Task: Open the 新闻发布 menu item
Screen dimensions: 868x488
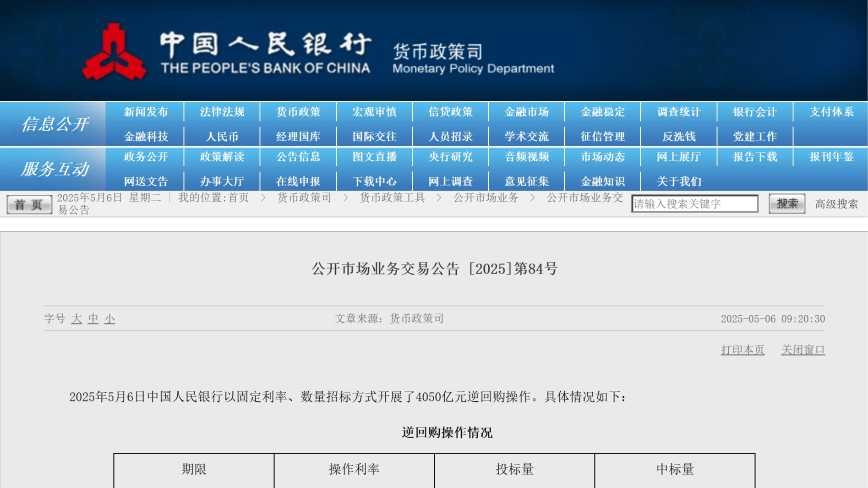Action: tap(146, 112)
